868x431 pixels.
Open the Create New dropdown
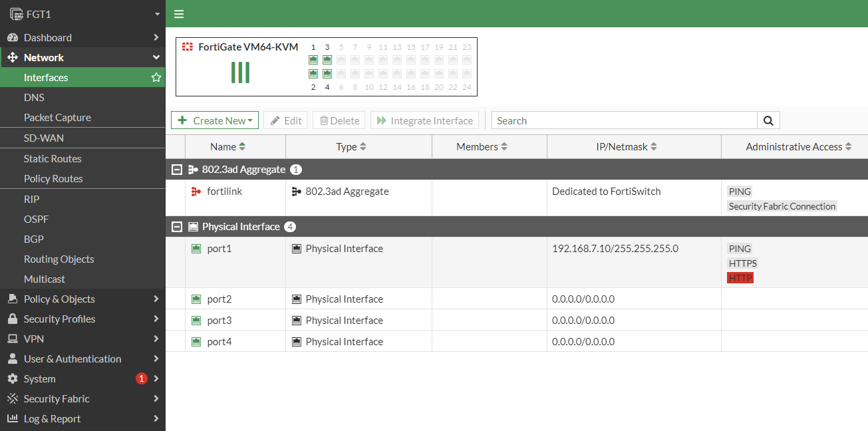pos(215,120)
